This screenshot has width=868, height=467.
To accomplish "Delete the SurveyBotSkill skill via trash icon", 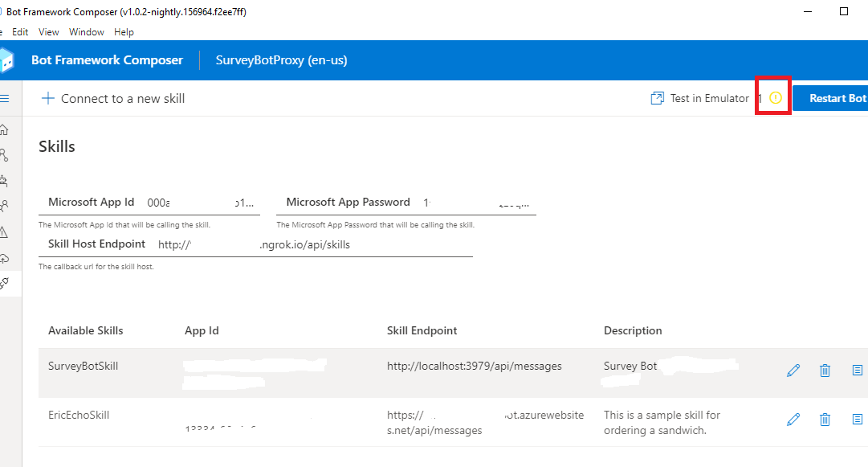I will [x=825, y=371].
